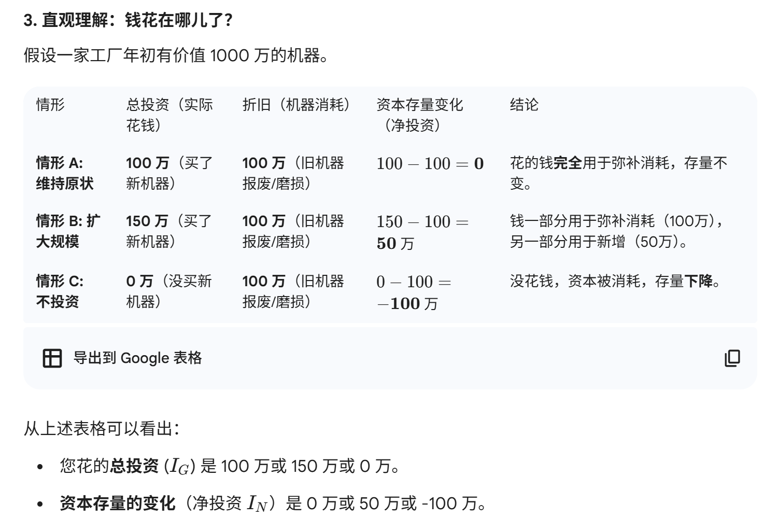
Task: Select the 资本存量变化（净投资）column header
Action: point(419,115)
